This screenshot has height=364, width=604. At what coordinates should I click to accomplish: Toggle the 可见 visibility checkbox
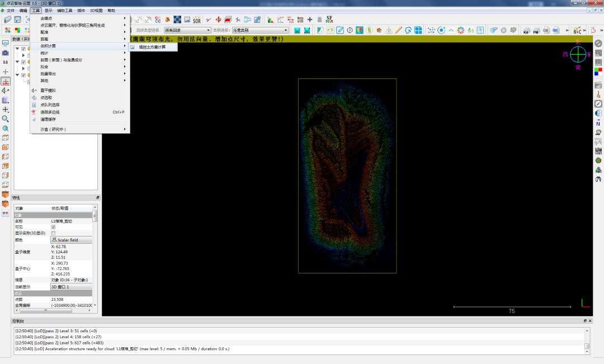tap(53, 227)
